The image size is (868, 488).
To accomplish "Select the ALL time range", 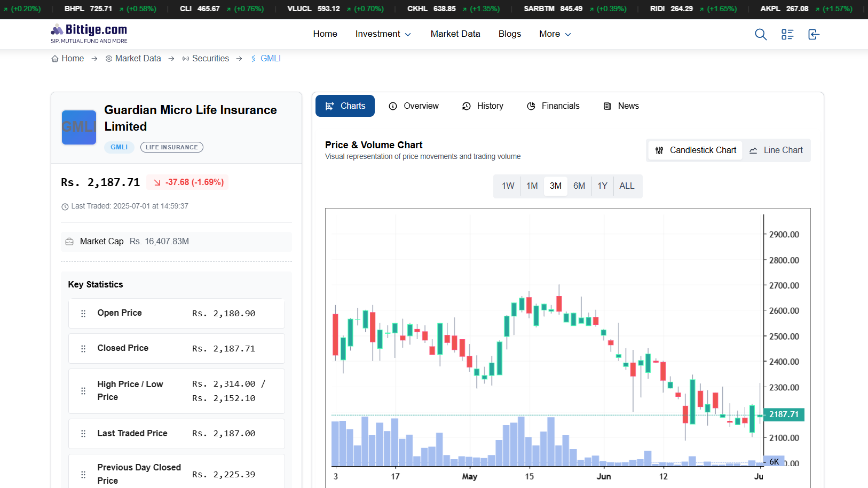I will click(627, 186).
